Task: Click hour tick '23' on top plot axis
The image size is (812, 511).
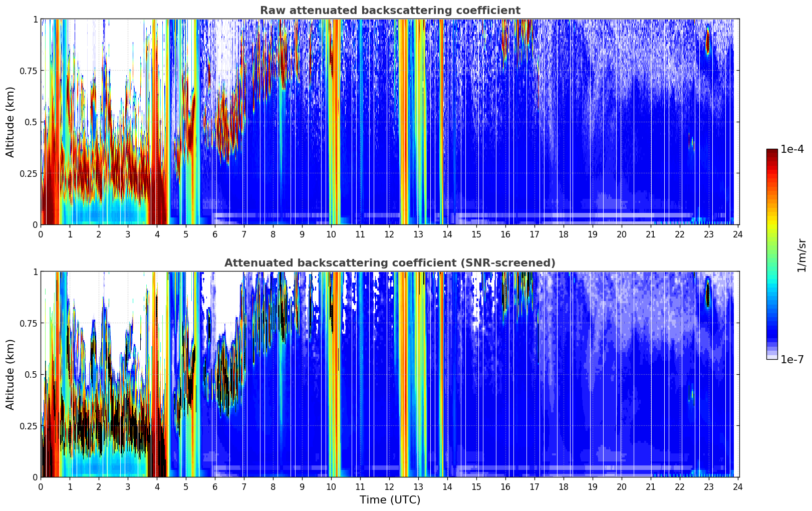Action: pos(709,234)
